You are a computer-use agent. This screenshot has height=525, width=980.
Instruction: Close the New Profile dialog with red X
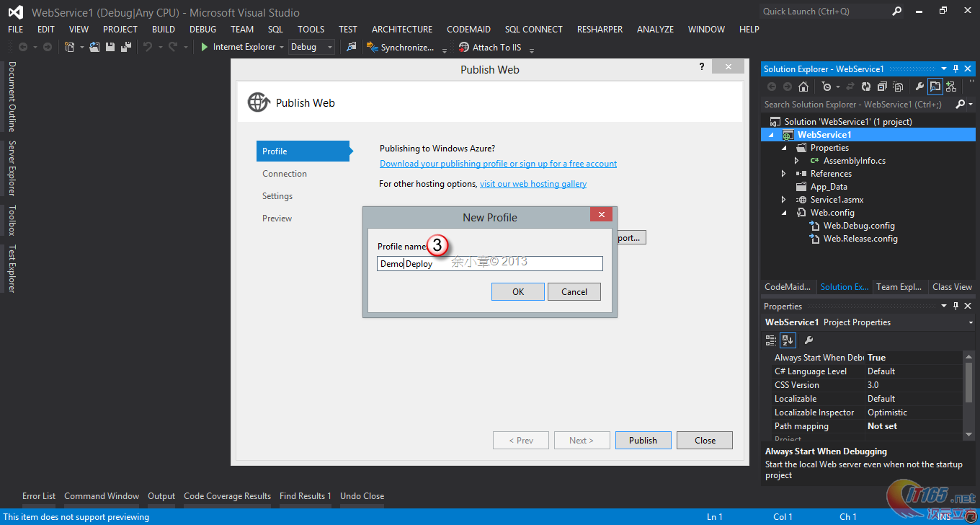[601, 215]
